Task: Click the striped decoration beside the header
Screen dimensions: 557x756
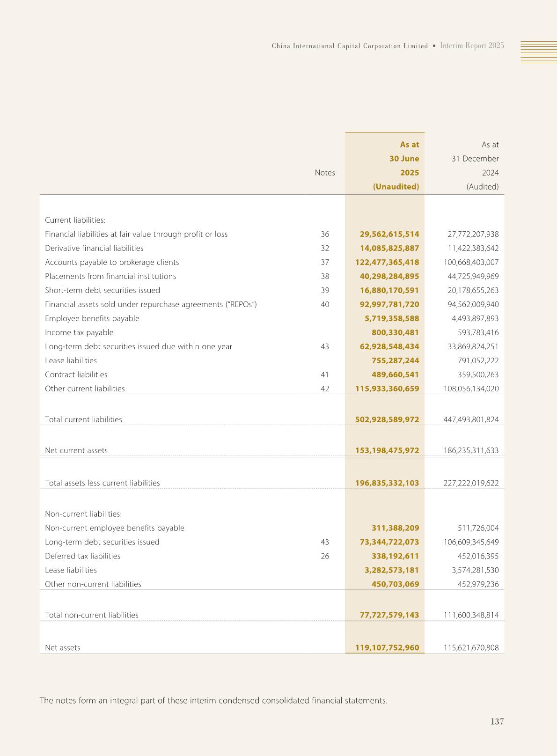Action: click(x=539, y=51)
